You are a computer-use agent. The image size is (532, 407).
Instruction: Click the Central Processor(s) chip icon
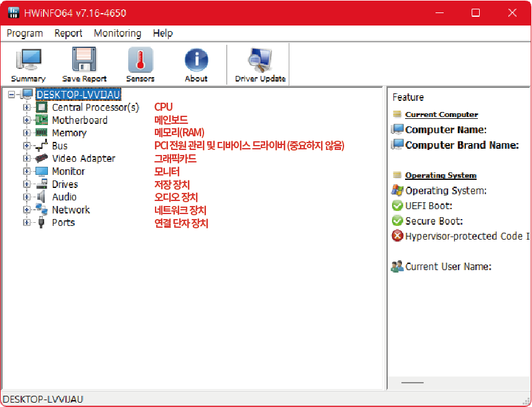(x=42, y=107)
